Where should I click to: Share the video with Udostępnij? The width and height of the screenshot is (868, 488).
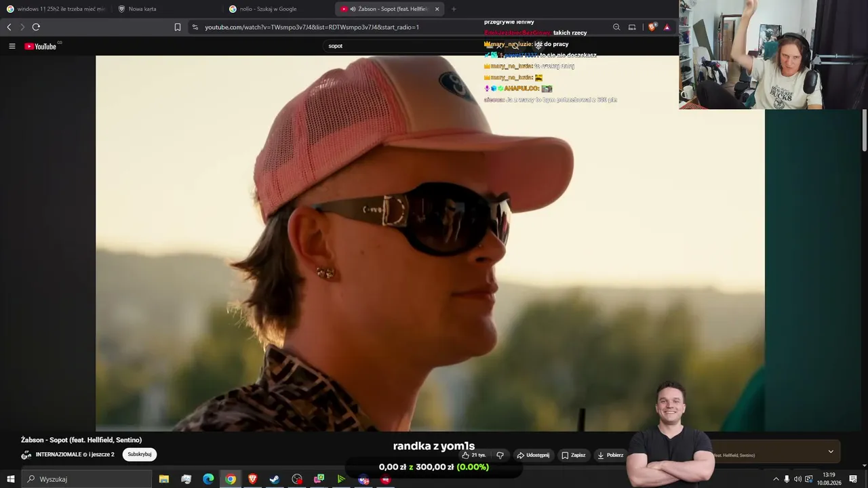coord(533,455)
